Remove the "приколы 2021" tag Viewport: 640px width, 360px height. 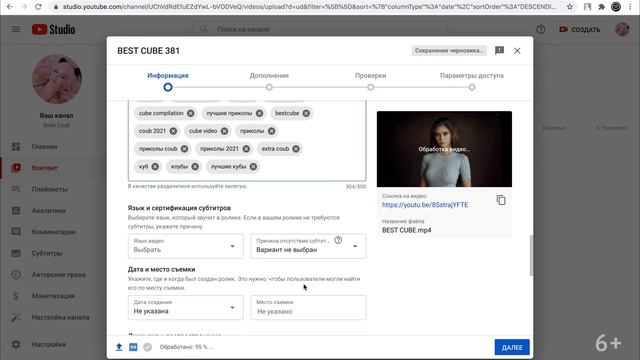click(246, 149)
